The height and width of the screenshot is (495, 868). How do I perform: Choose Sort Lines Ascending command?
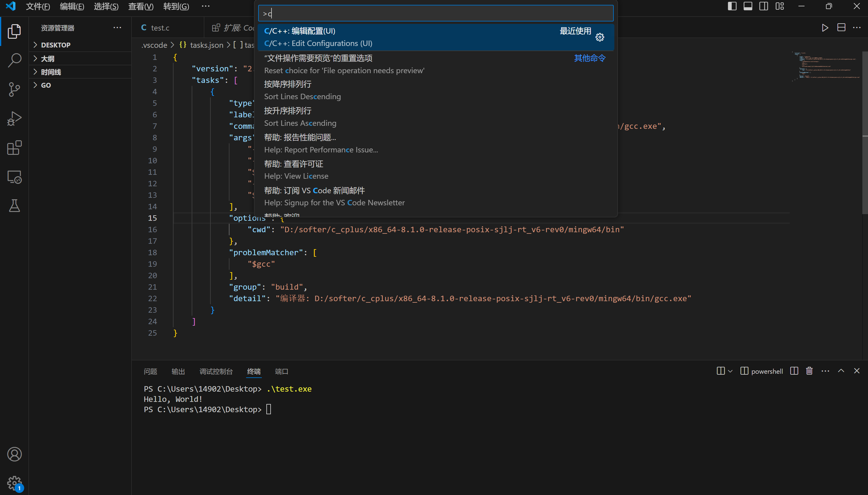[x=436, y=117]
